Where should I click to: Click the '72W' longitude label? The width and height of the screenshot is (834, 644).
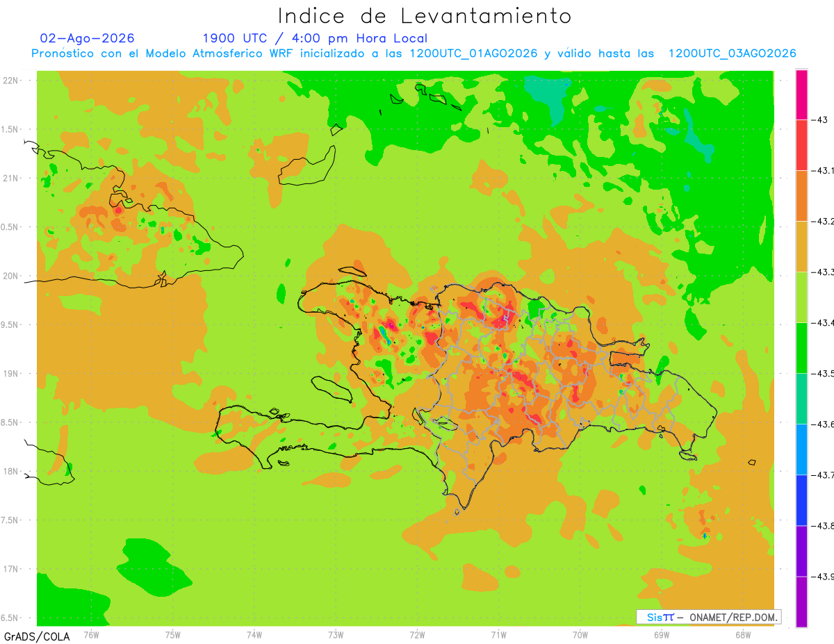tap(417, 634)
